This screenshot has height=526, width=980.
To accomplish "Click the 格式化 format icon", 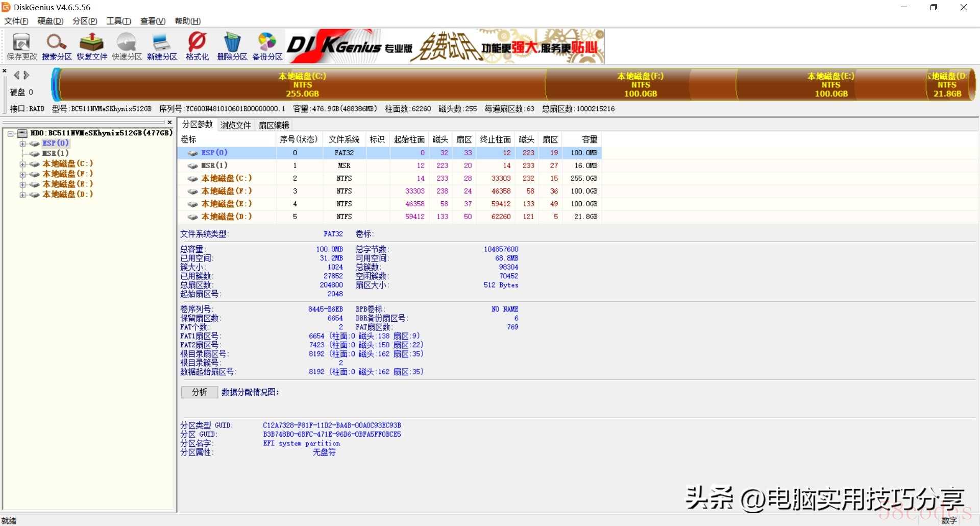I will pos(197,46).
